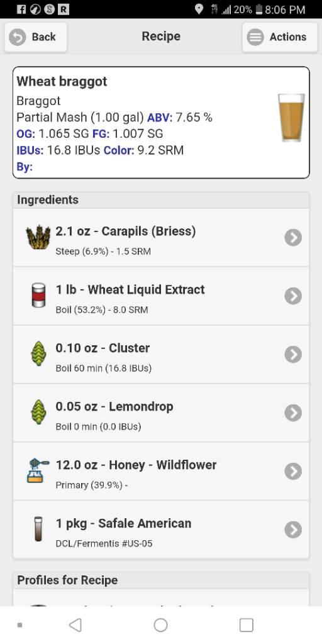
Task: Tap the Wheat Liquid Extract can icon
Action: point(38,296)
